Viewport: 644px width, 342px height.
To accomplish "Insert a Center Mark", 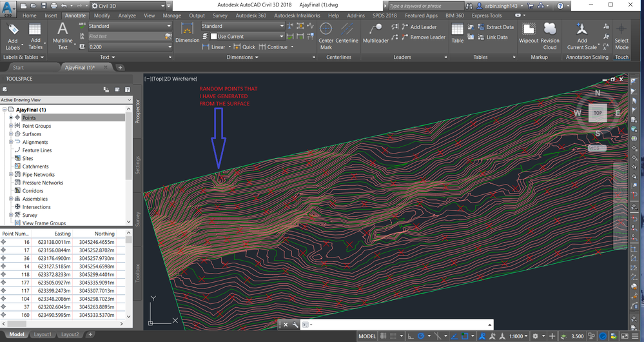I will tap(326, 37).
